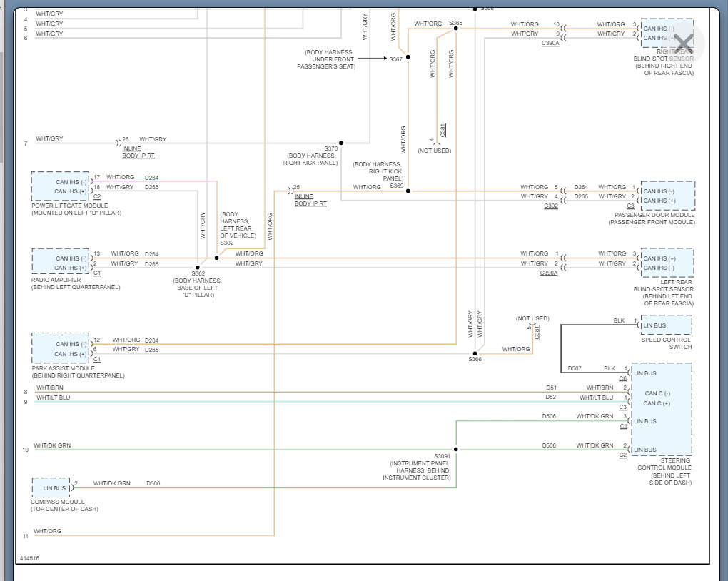Click WHT/DK GRN wire label on row 10

pos(52,445)
